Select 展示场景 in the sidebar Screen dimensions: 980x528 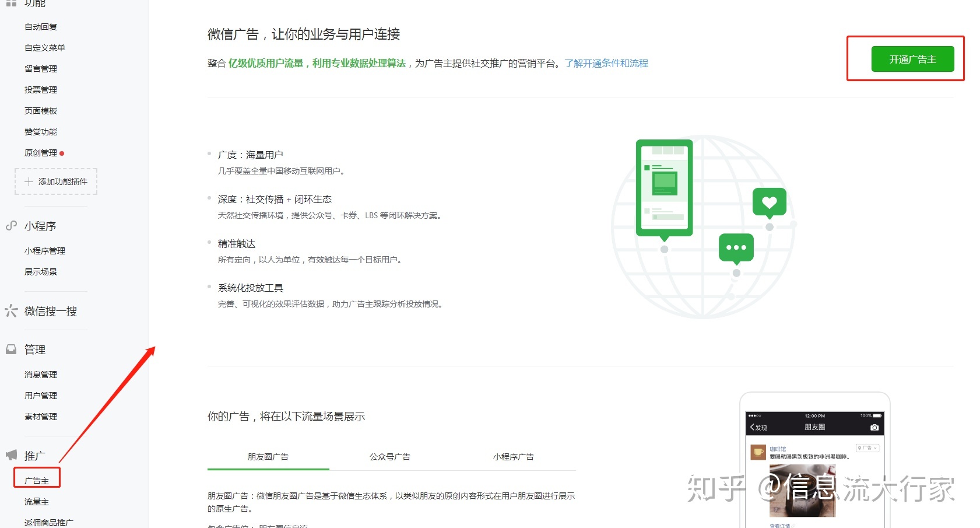(x=41, y=272)
